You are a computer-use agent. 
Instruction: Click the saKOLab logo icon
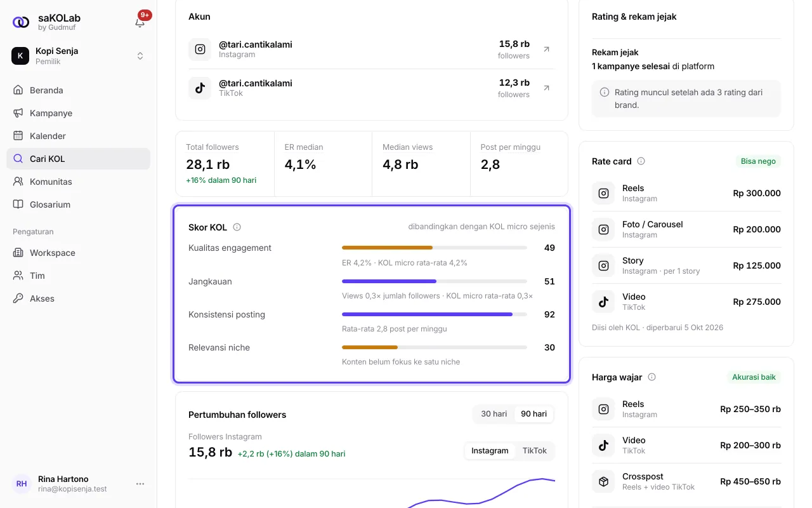pos(21,22)
